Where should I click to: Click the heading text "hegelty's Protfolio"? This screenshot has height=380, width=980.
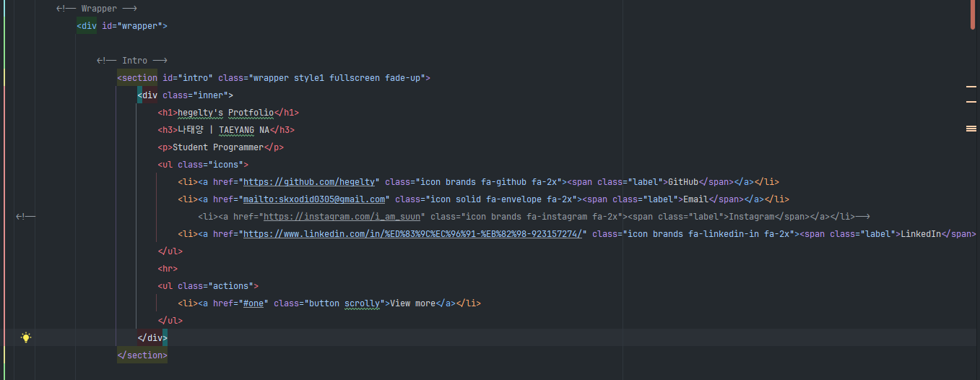point(225,113)
